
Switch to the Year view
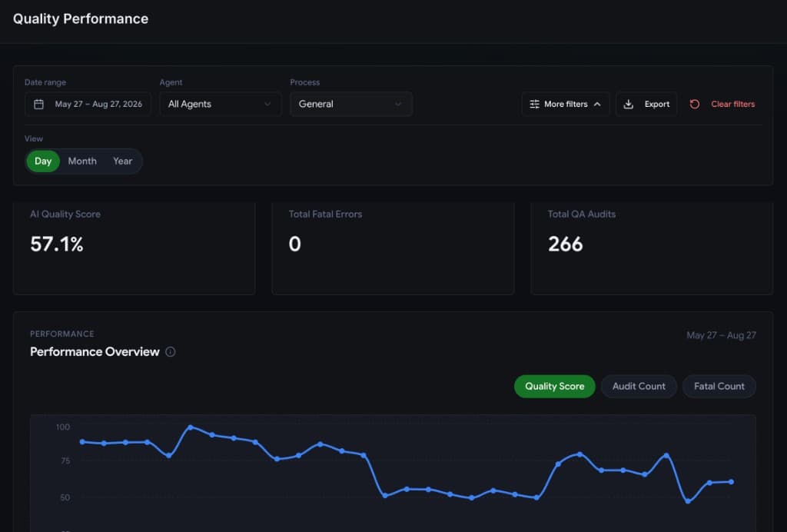coord(122,161)
